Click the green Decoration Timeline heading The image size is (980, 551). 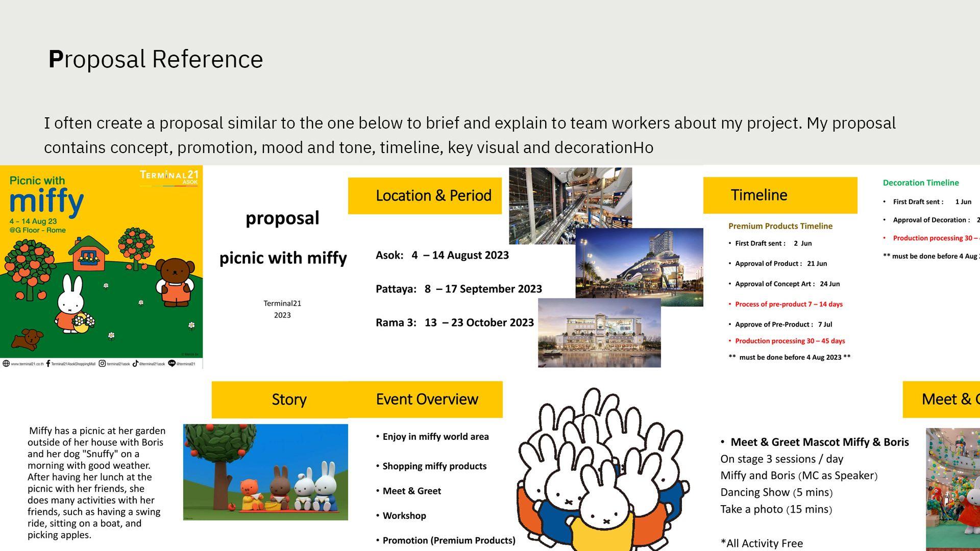(x=921, y=183)
